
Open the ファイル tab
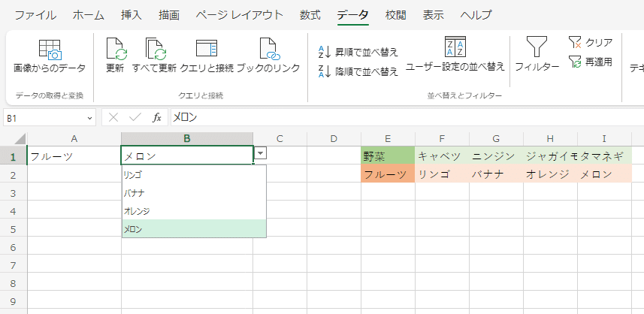click(x=35, y=15)
